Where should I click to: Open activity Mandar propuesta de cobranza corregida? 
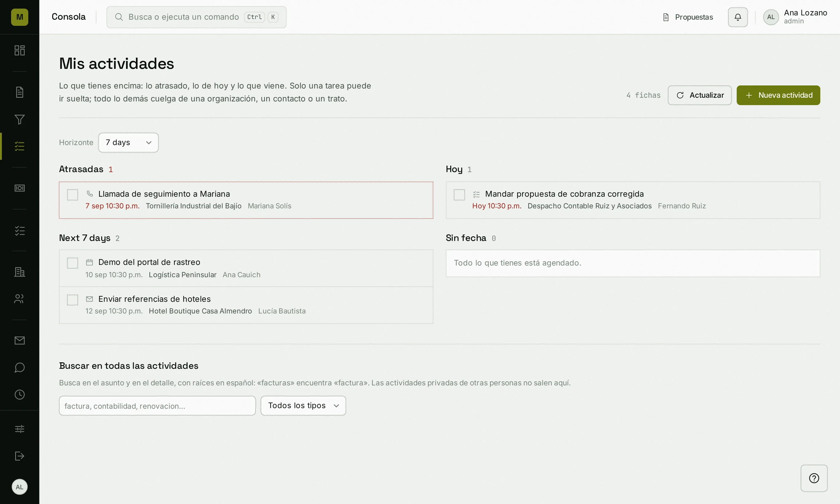click(565, 194)
